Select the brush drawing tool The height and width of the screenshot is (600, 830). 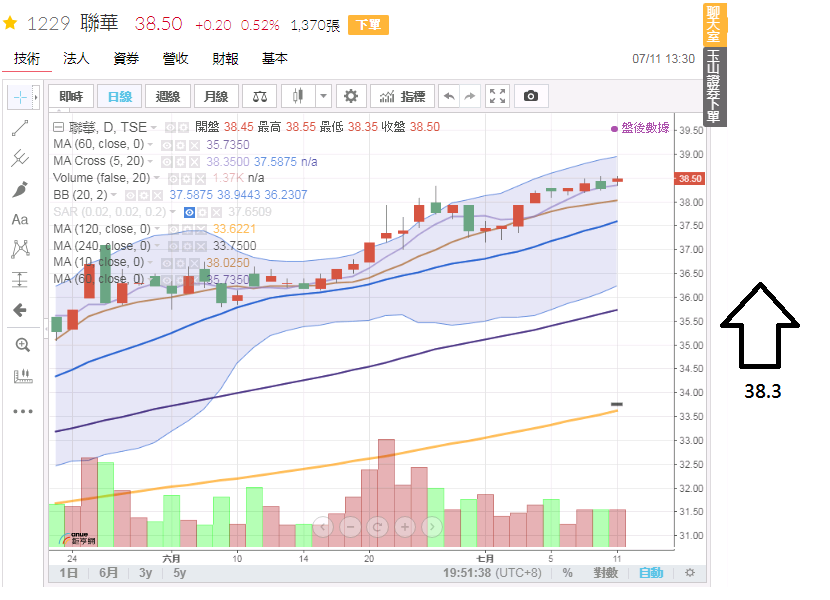(x=20, y=189)
